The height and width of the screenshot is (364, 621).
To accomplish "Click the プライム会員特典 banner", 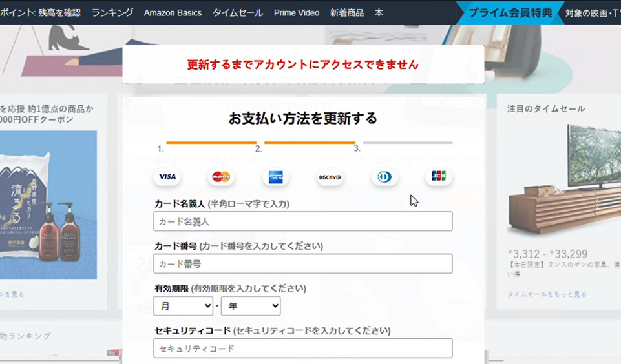I will pos(510,13).
